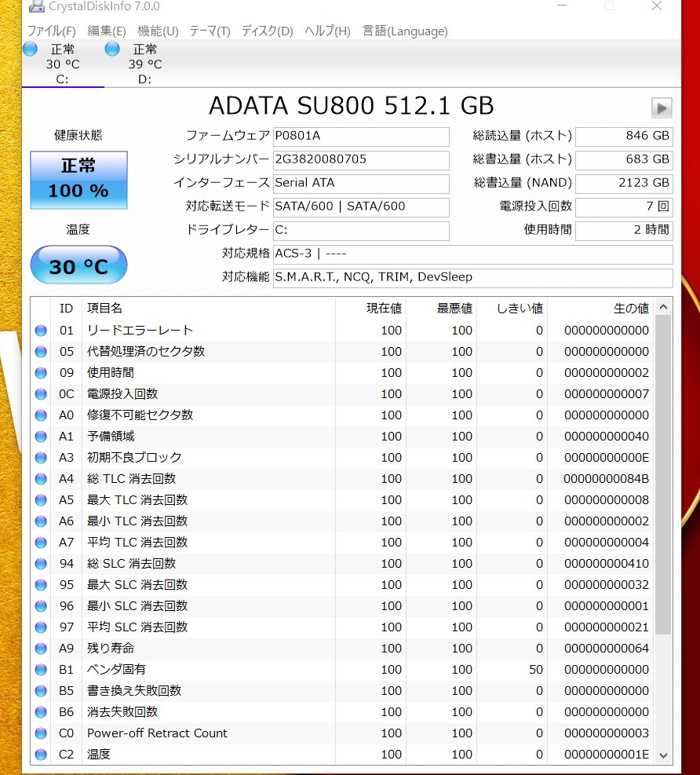Viewport: 700px width, 775px height.
Task: Click the features field S.M.A.R.T., NCQ, TRIM
Action: [x=472, y=277]
